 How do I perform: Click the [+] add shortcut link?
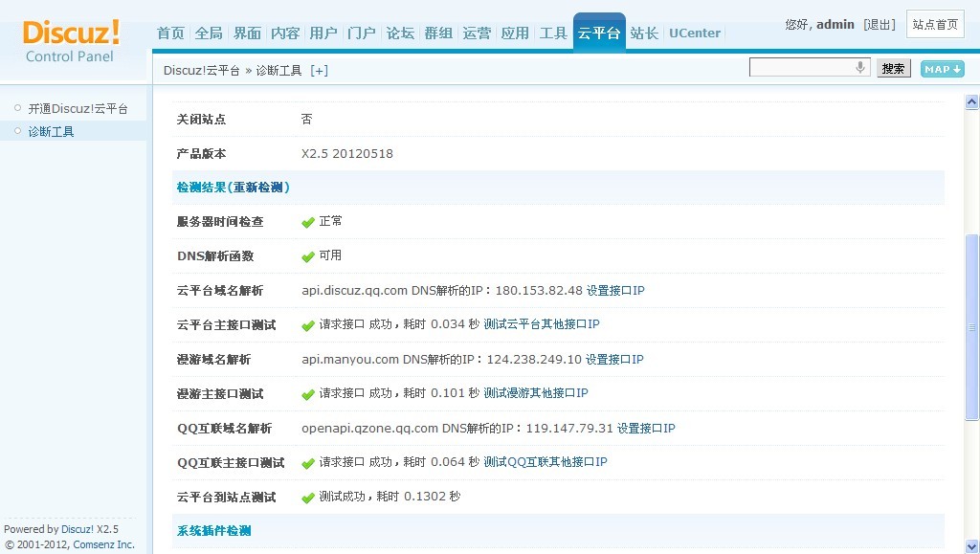coord(320,71)
